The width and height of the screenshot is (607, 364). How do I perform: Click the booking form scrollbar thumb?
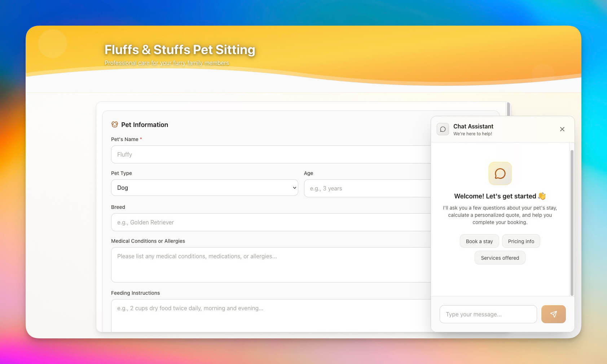tap(508, 109)
